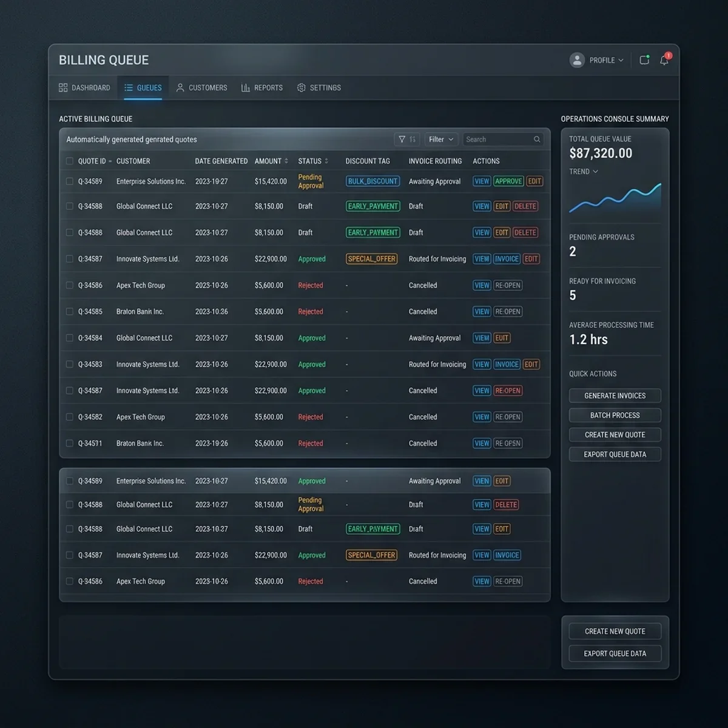Open the Filter dropdown

[441, 140]
